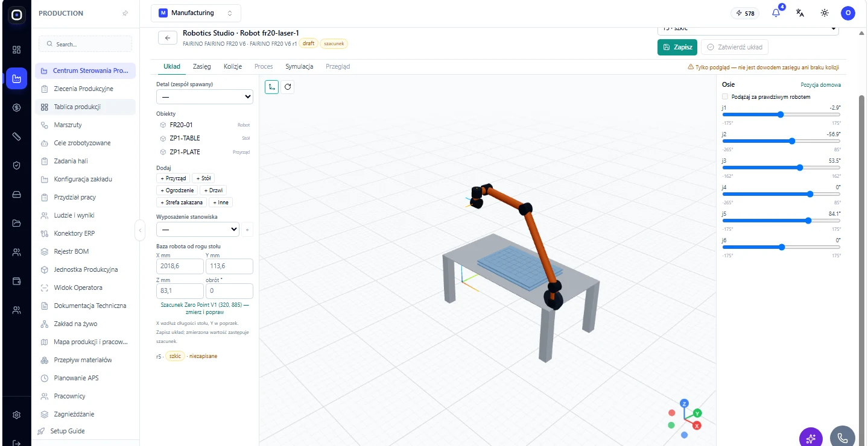Open the shield icon in left rail

click(17, 165)
